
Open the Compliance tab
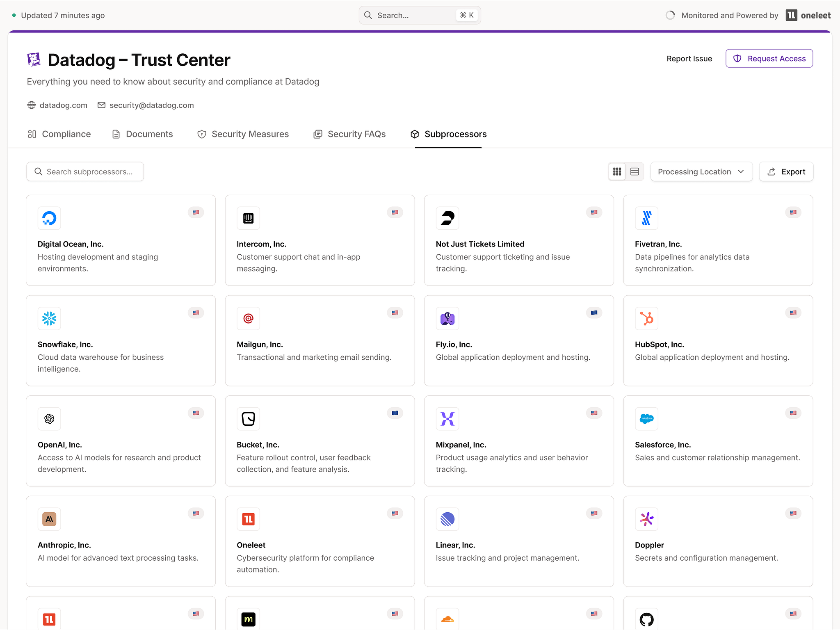click(x=59, y=134)
